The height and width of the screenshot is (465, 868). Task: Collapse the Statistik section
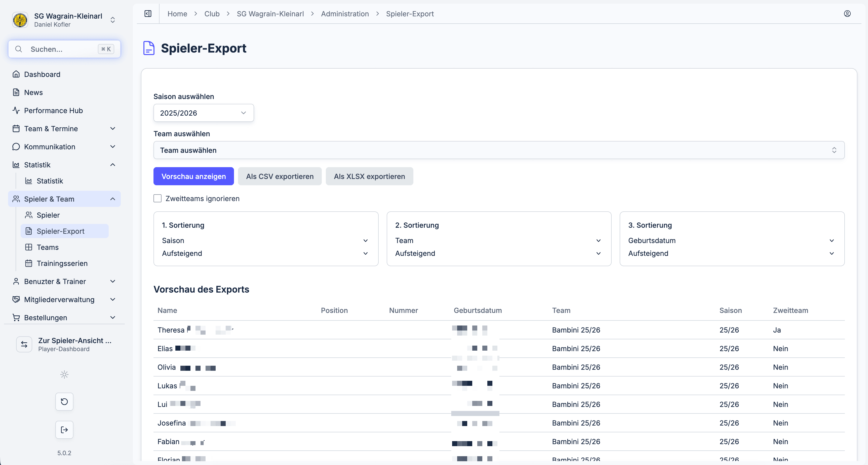[64, 165]
